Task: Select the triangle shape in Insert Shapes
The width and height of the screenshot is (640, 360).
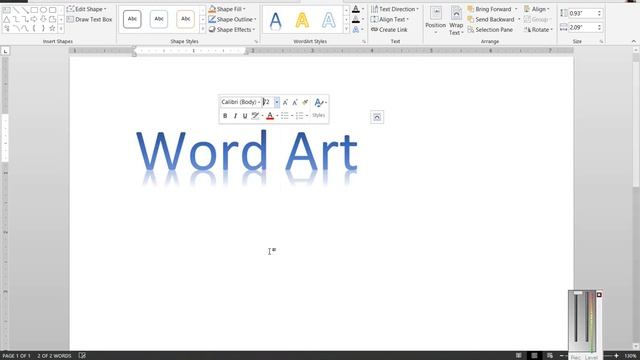Action: [7, 19]
